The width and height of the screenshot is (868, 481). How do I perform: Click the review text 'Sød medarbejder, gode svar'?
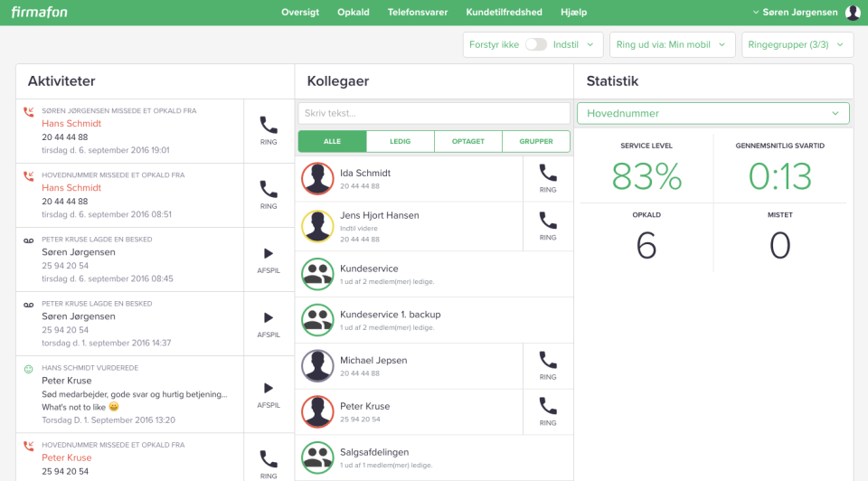(x=135, y=394)
